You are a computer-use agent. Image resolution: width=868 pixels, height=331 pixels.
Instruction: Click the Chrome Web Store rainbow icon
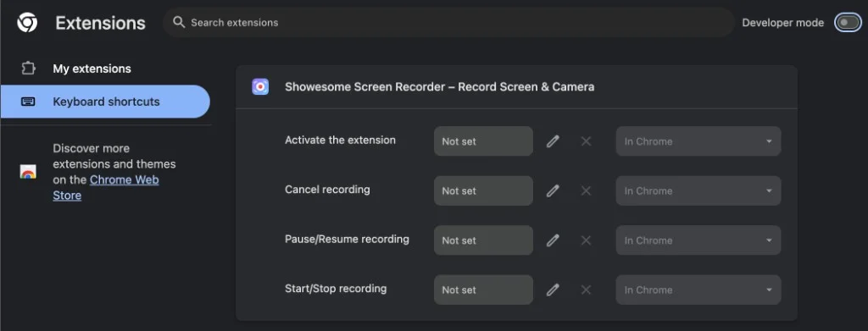coord(28,172)
